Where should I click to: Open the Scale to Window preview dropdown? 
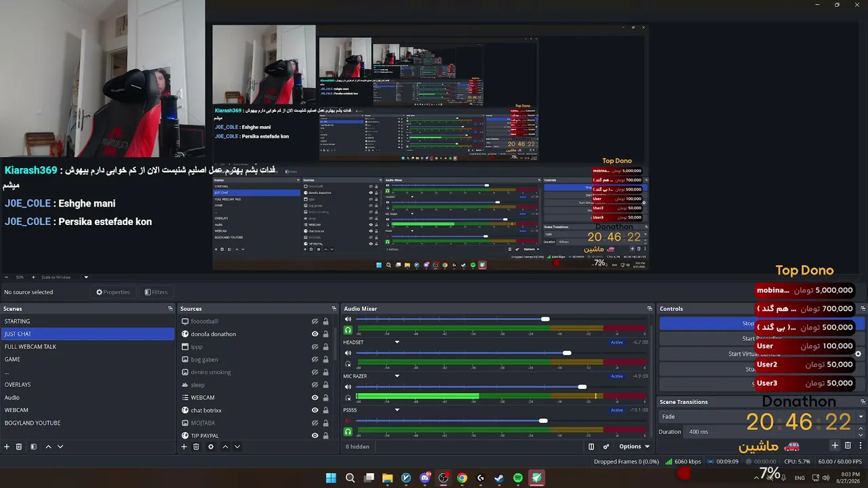(85, 277)
